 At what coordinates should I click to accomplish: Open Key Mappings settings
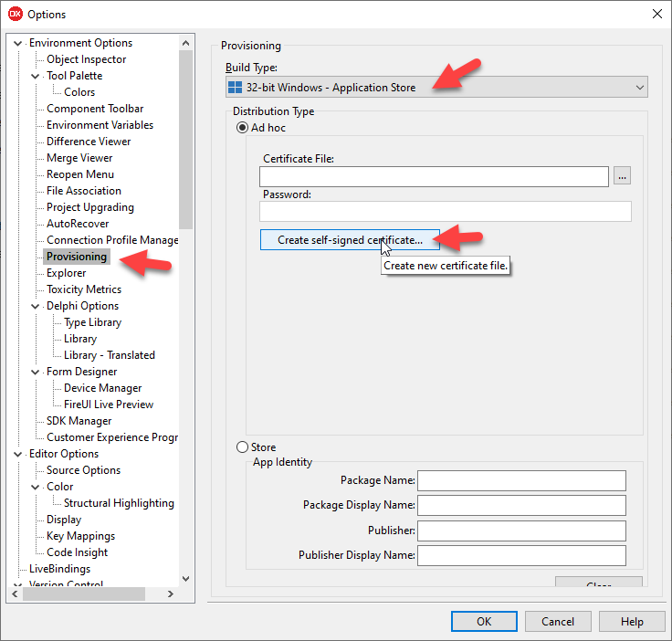(x=80, y=536)
